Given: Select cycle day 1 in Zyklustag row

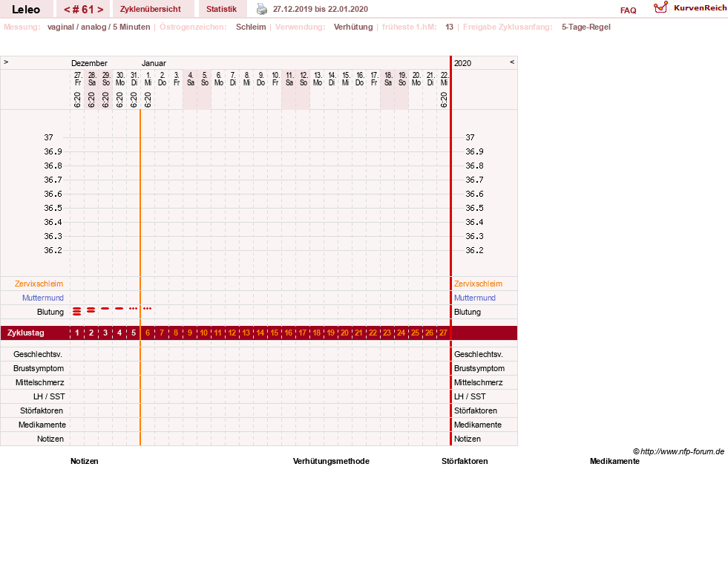Looking at the screenshot, I should click(x=77, y=333).
